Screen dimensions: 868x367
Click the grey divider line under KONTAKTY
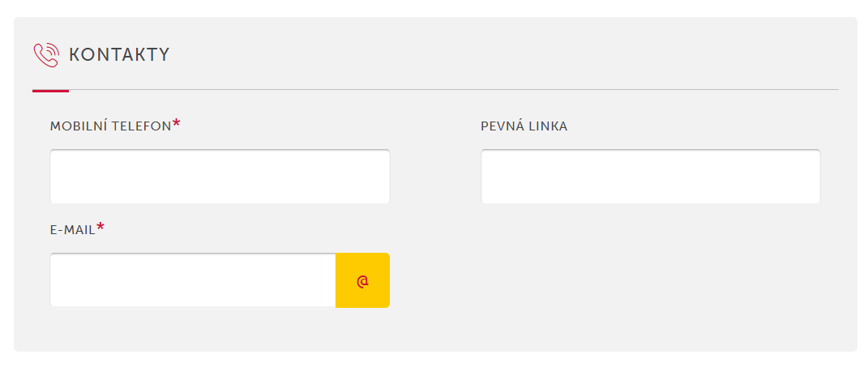[x=453, y=89]
